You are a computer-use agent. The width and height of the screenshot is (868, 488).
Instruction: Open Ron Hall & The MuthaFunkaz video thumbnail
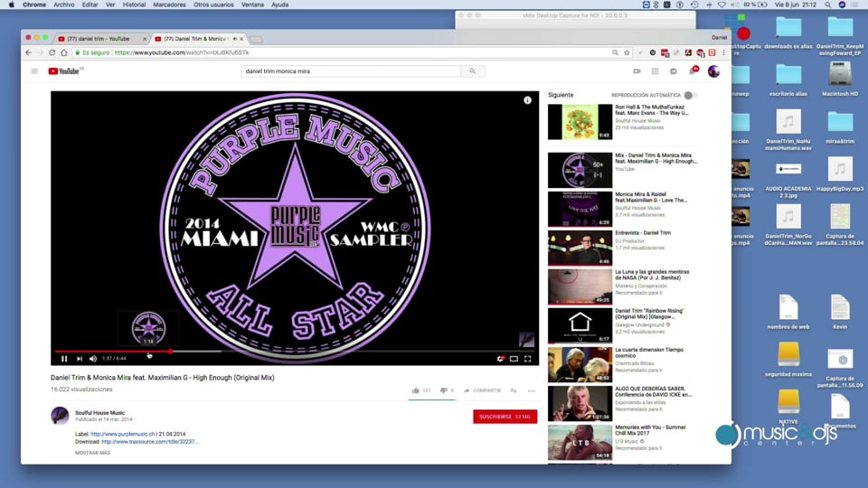click(x=580, y=122)
